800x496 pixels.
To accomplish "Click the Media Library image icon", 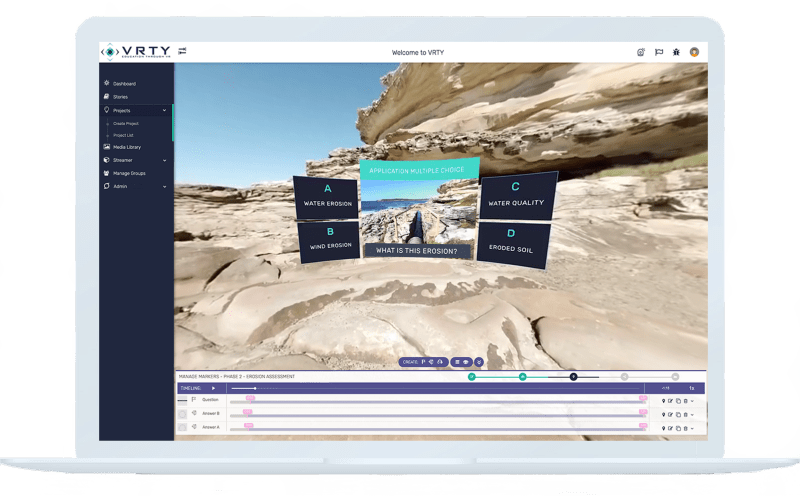I will 107,146.
